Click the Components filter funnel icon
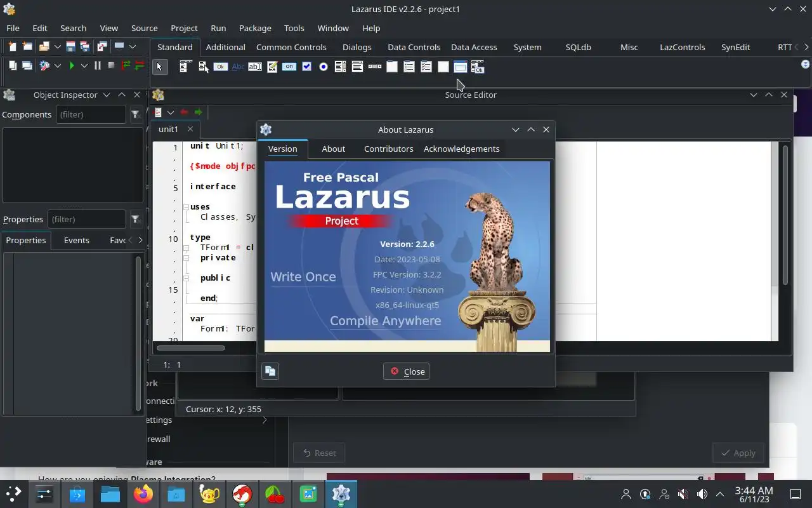The width and height of the screenshot is (812, 508). coord(135,114)
